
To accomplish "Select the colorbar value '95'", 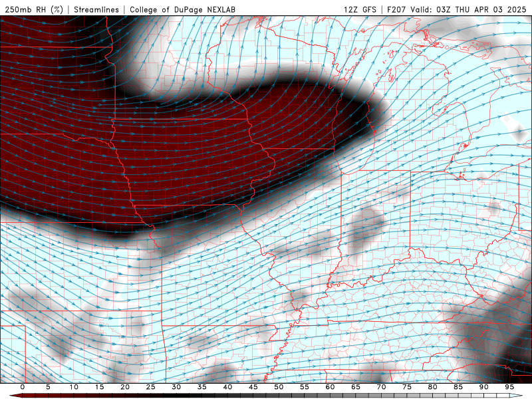I will 509,387.
